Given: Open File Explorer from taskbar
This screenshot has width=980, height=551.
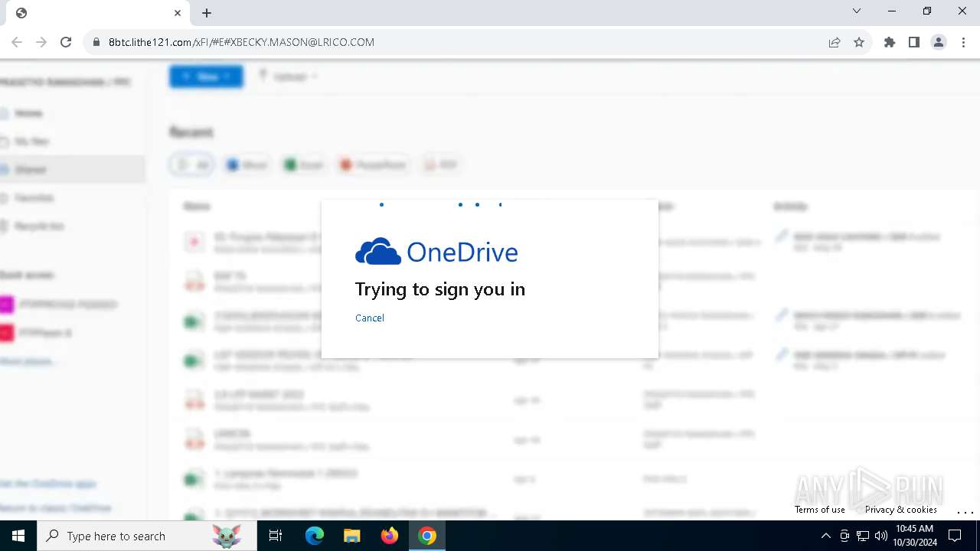Looking at the screenshot, I should coord(351,536).
